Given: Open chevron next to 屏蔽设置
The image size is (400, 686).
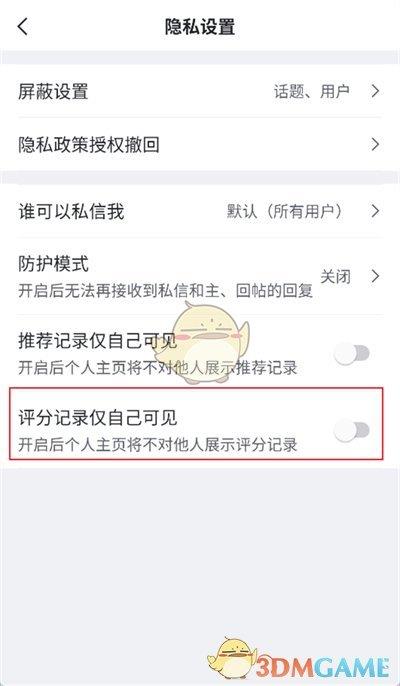Looking at the screenshot, I should [375, 91].
